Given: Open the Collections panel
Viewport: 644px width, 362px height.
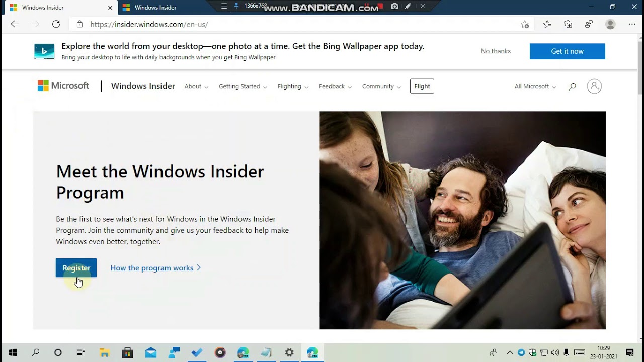Looking at the screenshot, I should (568, 24).
